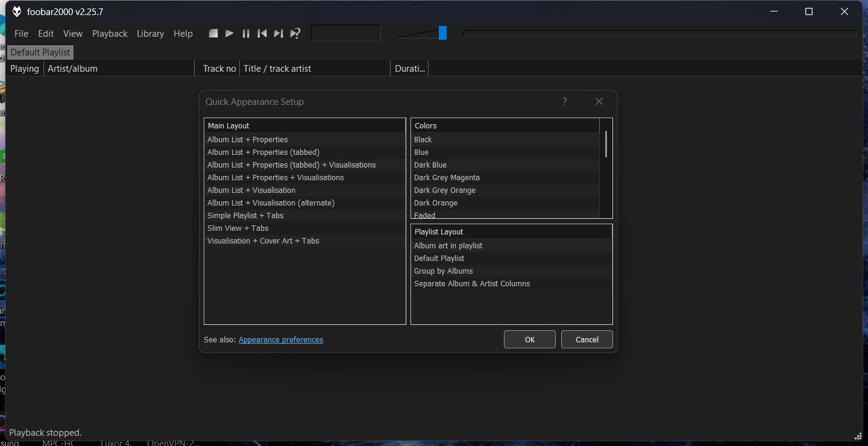Adjust the volume slider handle
Screen dimensions: 868x446
click(442, 33)
